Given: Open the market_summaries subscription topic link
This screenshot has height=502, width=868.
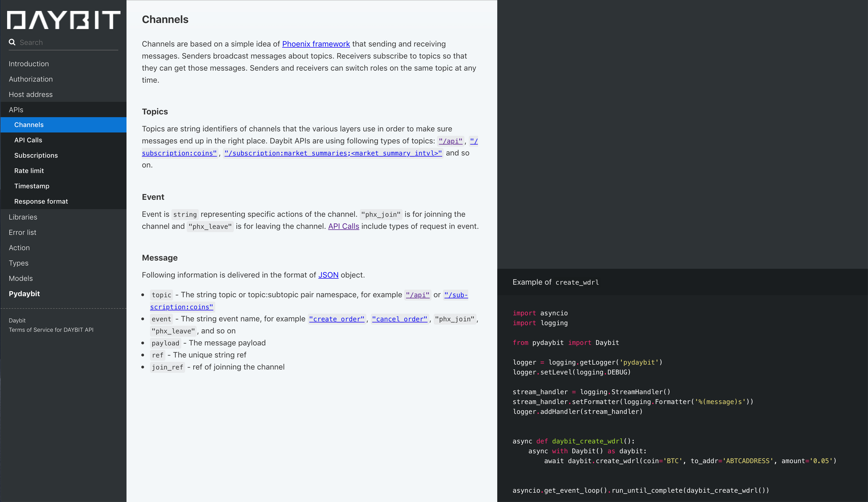Looking at the screenshot, I should (x=333, y=153).
